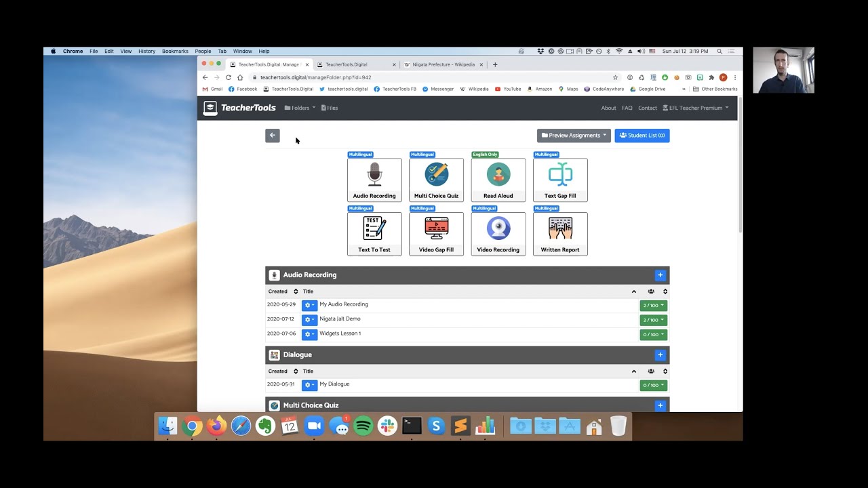The width and height of the screenshot is (868, 488).
Task: Add new item to Dialogue section
Action: coord(660,355)
